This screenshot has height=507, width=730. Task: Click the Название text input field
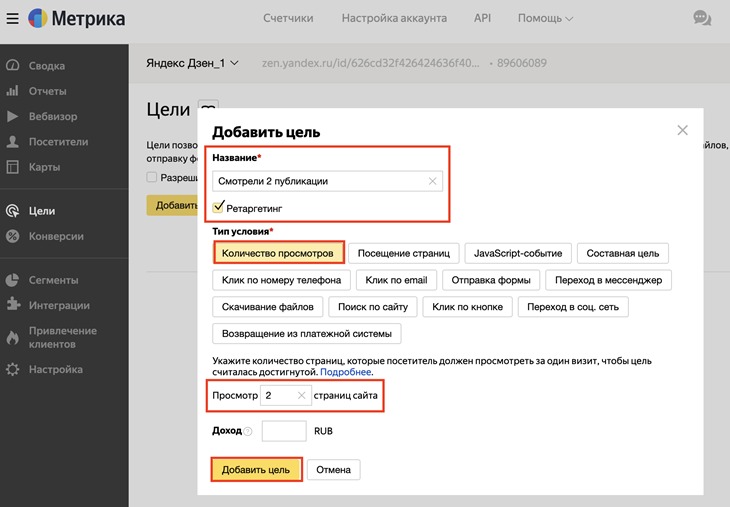[x=327, y=181]
